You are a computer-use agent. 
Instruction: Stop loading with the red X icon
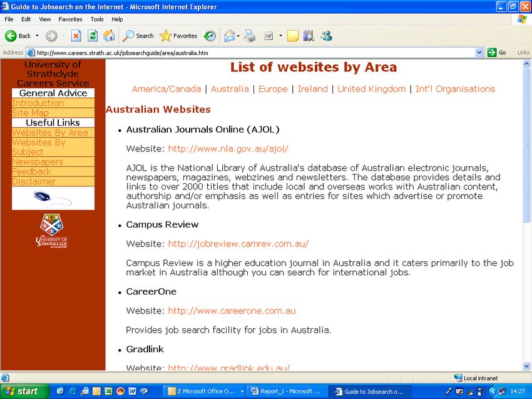click(x=76, y=36)
